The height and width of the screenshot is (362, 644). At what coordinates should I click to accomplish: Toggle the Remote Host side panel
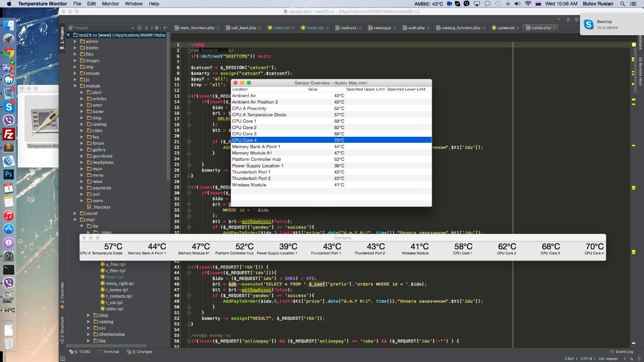coord(640,71)
